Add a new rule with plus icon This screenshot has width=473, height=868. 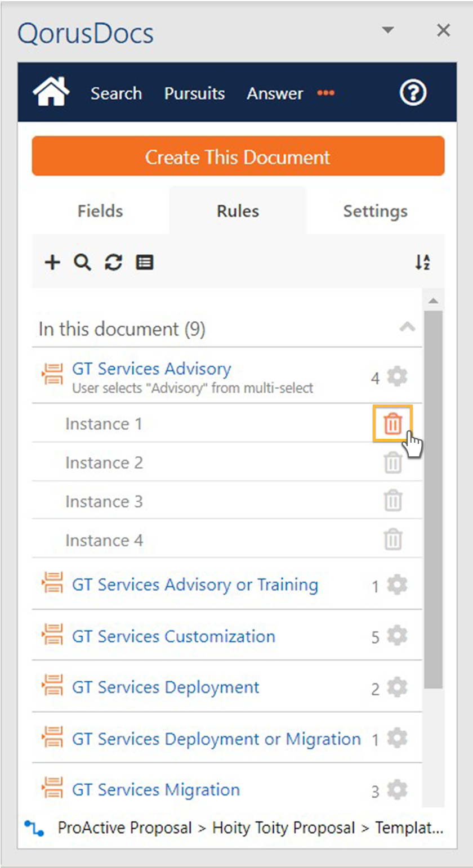pyautogui.click(x=52, y=262)
